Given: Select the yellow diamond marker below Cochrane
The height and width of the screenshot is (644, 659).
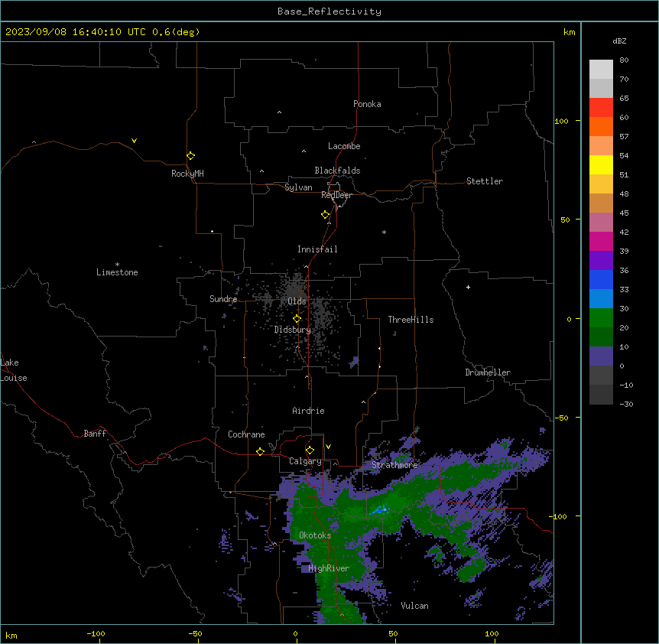Looking at the screenshot, I should tap(260, 451).
